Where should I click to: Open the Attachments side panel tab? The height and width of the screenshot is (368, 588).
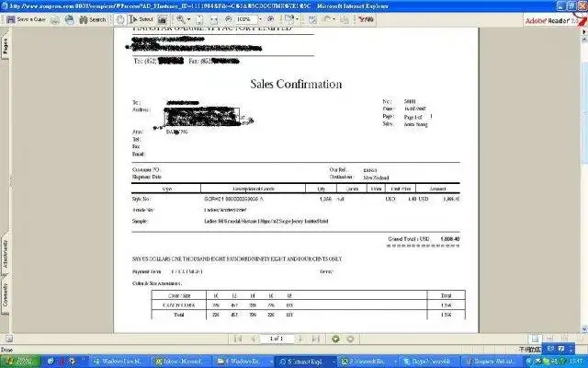click(x=6, y=254)
